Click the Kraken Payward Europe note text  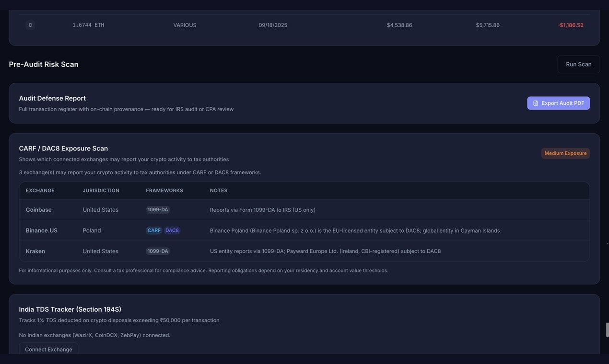326,251
